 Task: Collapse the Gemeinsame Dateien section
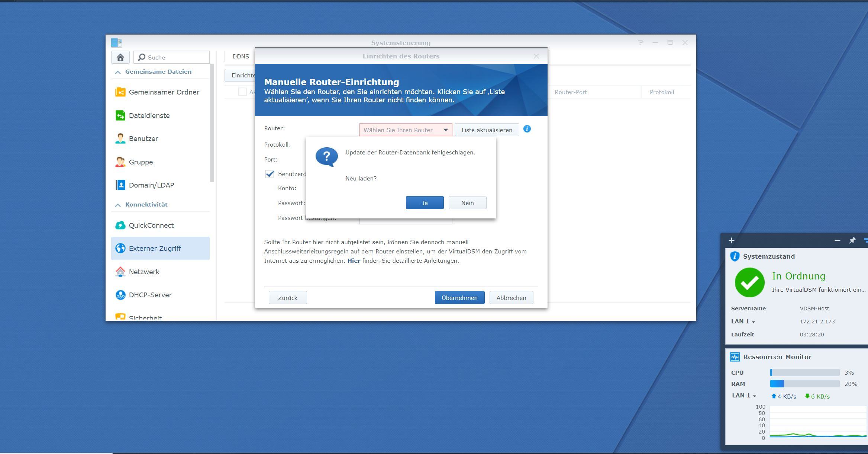point(118,72)
